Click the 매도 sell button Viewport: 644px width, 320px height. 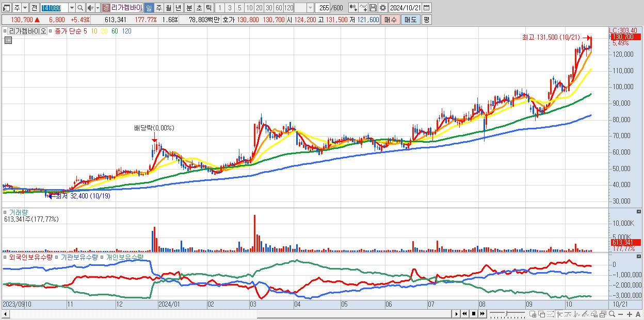(410, 20)
